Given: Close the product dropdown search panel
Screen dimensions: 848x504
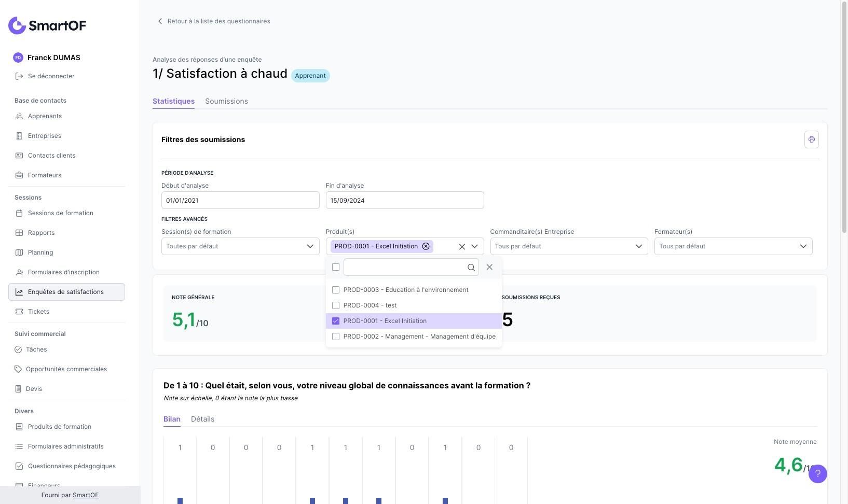Looking at the screenshot, I should click(x=489, y=267).
